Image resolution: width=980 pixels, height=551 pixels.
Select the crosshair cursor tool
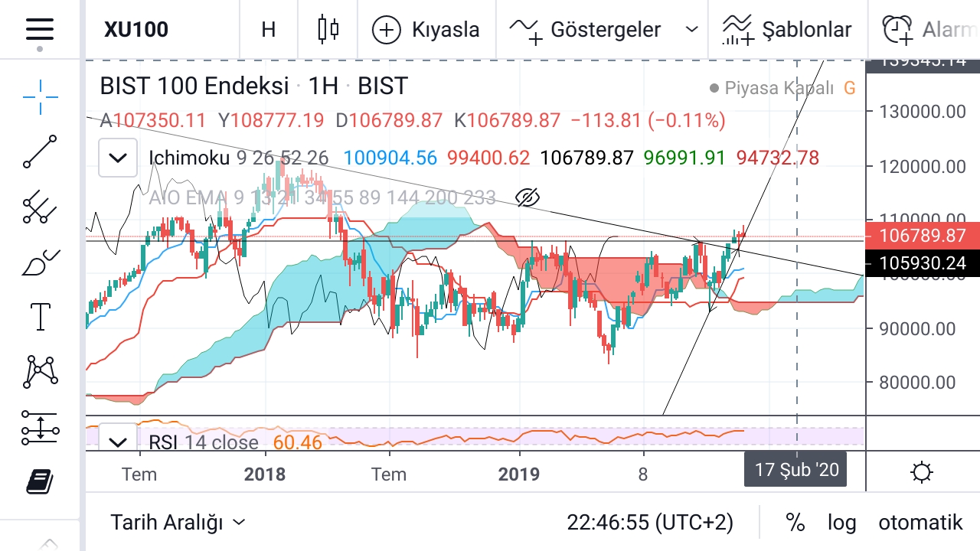click(x=40, y=96)
